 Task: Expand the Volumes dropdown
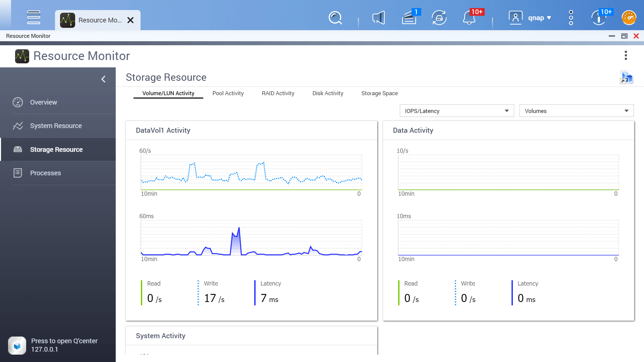[576, 111]
